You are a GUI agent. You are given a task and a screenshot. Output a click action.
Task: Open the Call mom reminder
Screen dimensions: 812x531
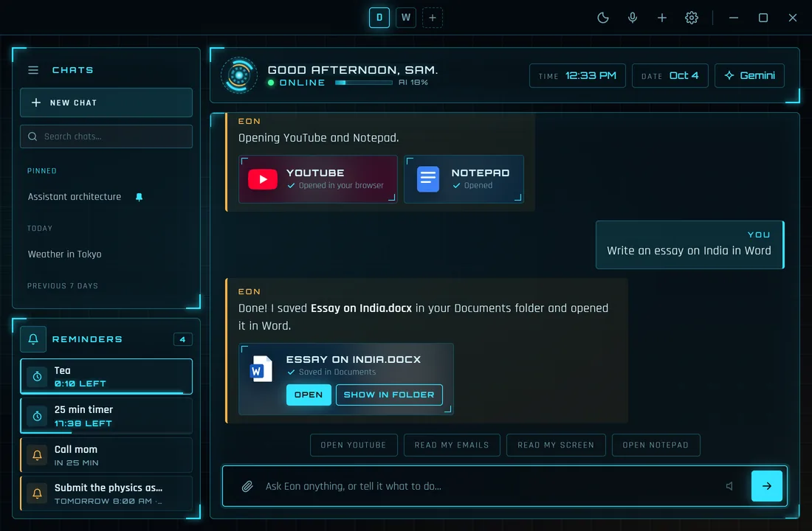tap(106, 455)
